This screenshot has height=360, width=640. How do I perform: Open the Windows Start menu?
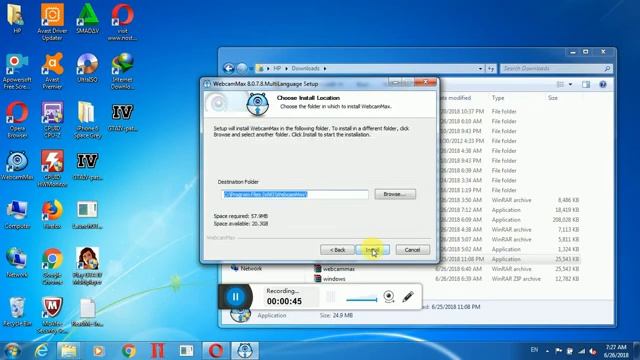click(12, 351)
